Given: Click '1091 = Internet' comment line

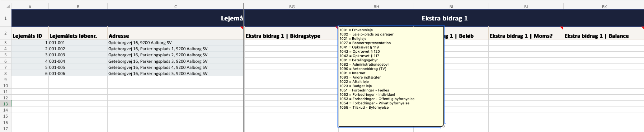Looking at the screenshot, I should coord(352,73).
